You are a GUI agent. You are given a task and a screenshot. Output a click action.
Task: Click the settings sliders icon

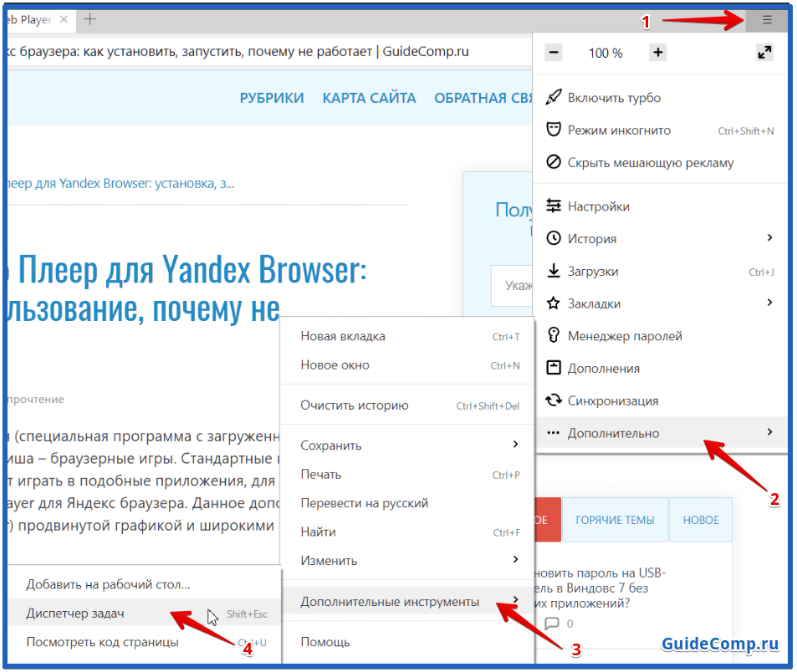[553, 206]
